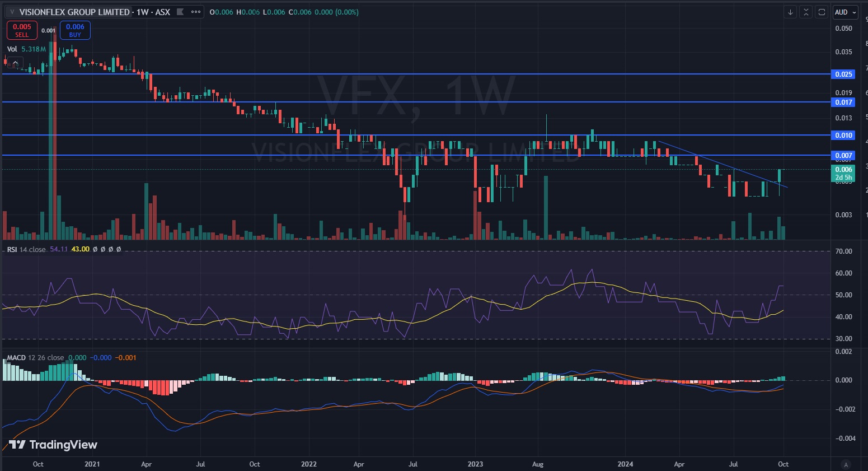Click the collapse pane icon with inward chevrons
The width and height of the screenshot is (868, 471).
[x=806, y=12]
